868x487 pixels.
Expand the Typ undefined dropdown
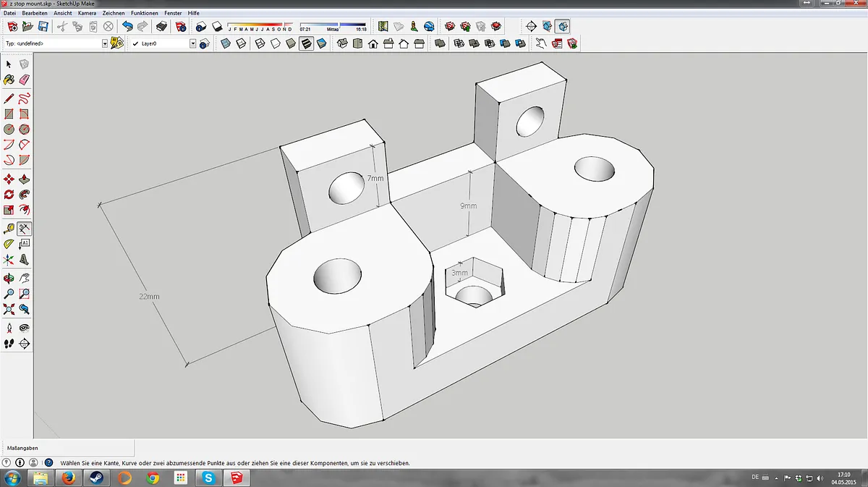pos(104,43)
